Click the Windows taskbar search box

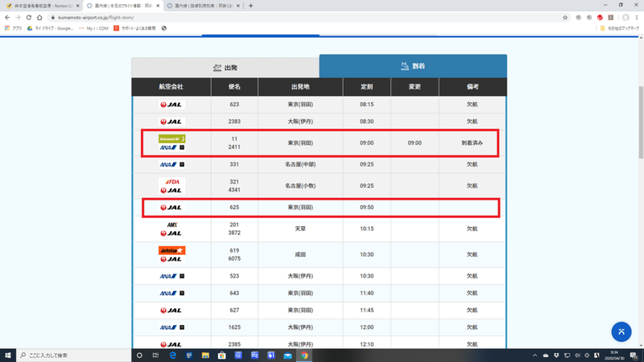point(74,356)
